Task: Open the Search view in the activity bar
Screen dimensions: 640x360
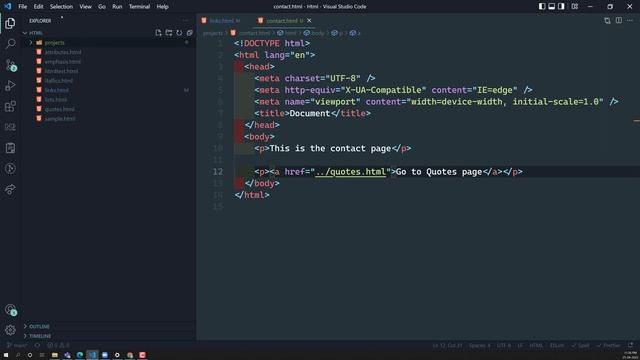Action: 10,44
